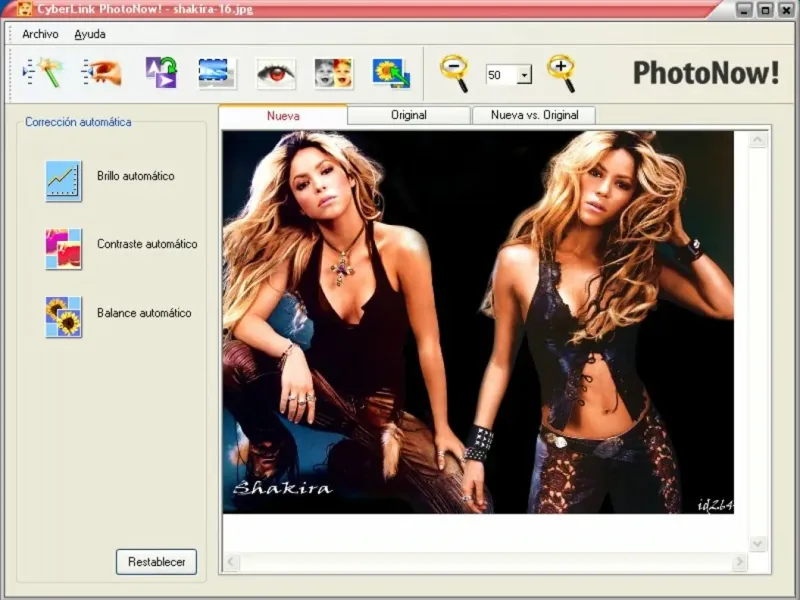Close the PhotoNow window
This screenshot has width=800, height=600.
tap(786, 10)
